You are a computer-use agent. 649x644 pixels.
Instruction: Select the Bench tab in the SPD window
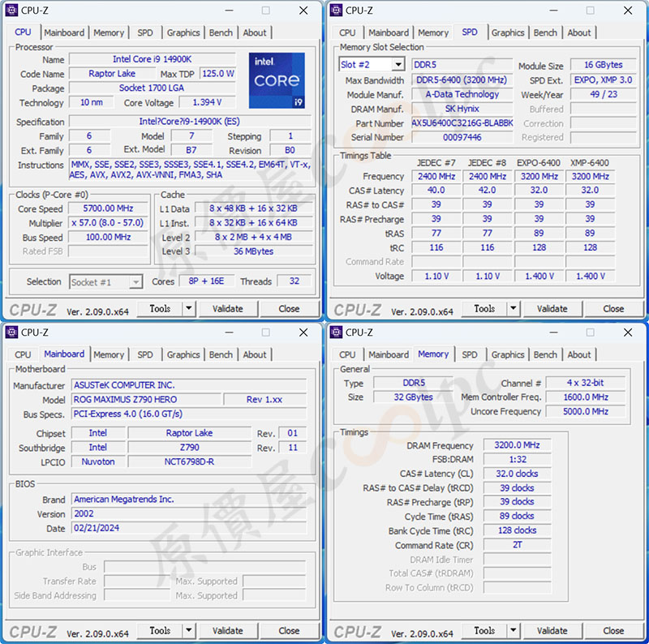(x=545, y=32)
